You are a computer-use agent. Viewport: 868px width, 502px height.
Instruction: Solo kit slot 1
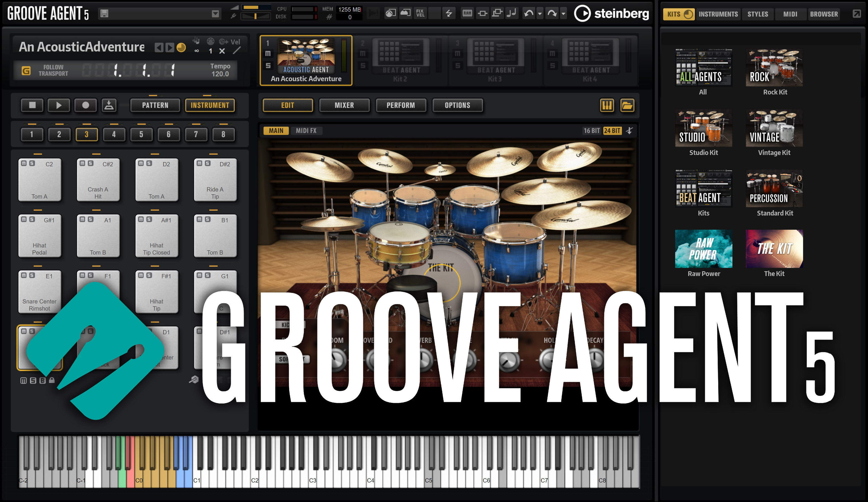[x=268, y=65]
